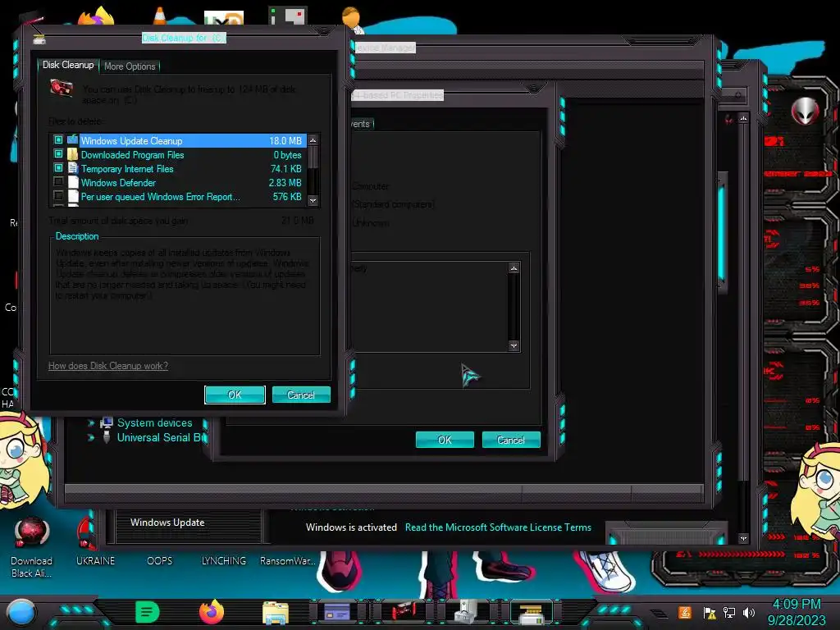Select the Disk Cleanup tab

click(68, 65)
